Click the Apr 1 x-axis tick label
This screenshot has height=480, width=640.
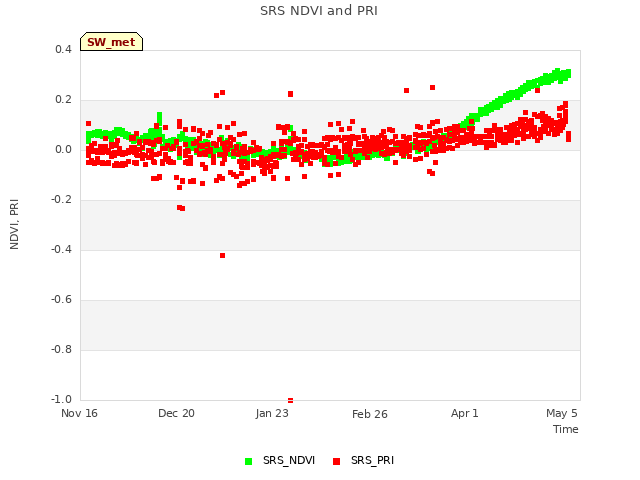(464, 413)
